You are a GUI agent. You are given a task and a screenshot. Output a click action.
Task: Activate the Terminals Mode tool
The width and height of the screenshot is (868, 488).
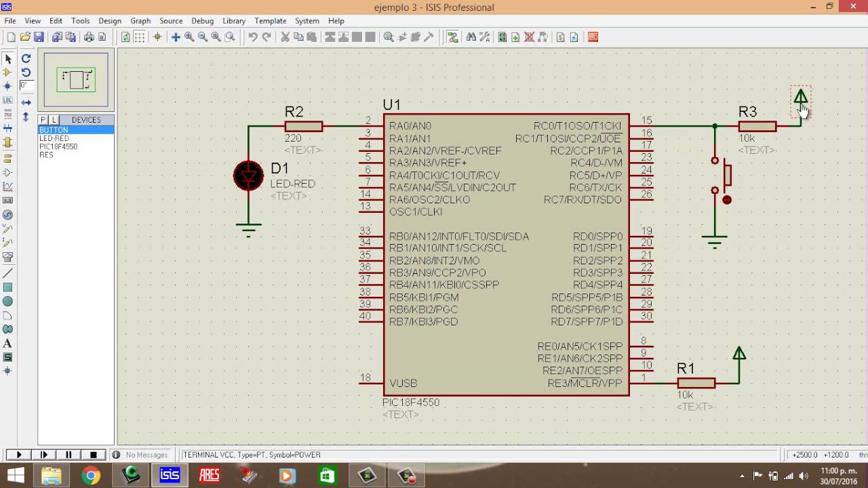pyautogui.click(x=8, y=158)
